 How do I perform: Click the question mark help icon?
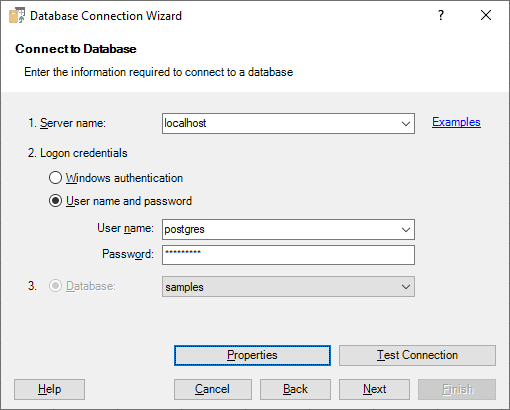[441, 15]
